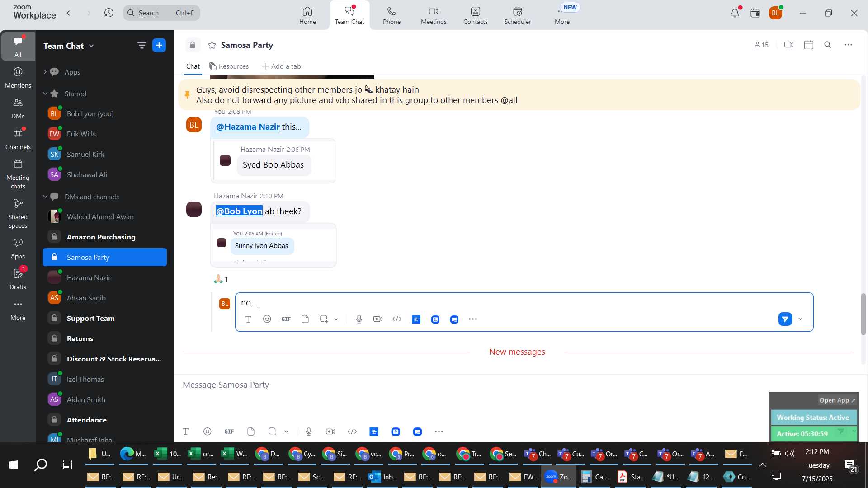
Task: Open the Scheduler tab
Action: pos(518,15)
